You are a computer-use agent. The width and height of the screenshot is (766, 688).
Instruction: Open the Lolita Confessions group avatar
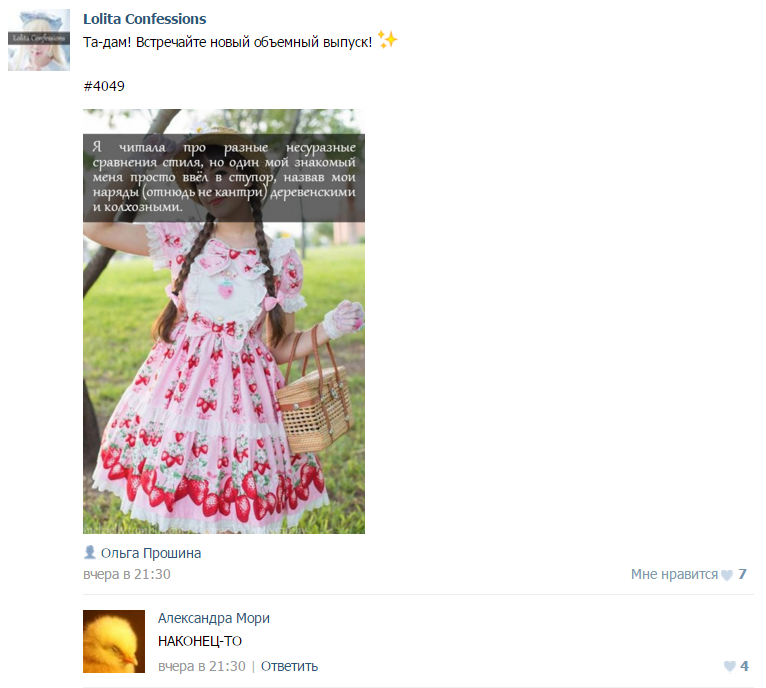(x=39, y=40)
